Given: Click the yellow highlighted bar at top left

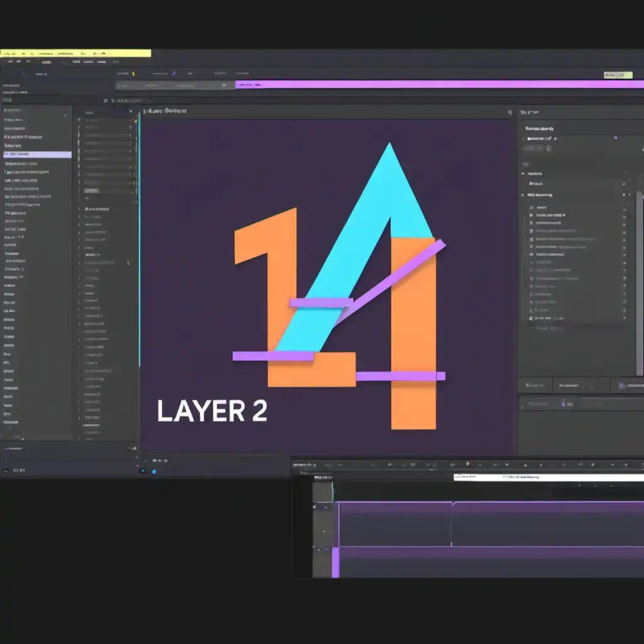Looking at the screenshot, I should [x=75, y=53].
